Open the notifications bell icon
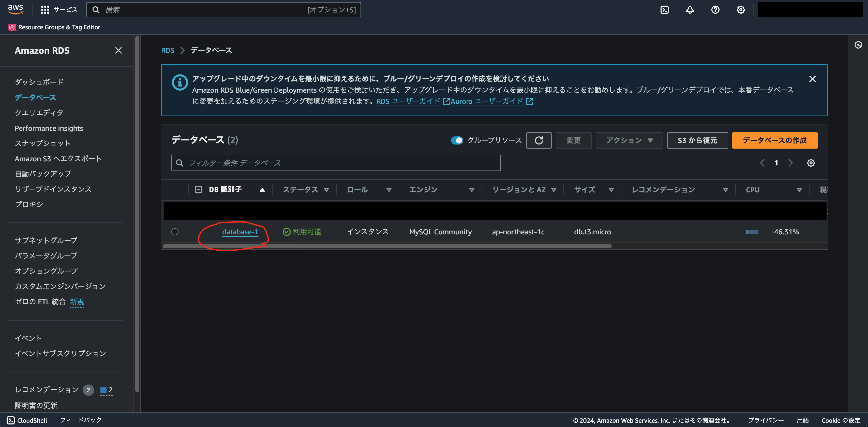 point(690,9)
